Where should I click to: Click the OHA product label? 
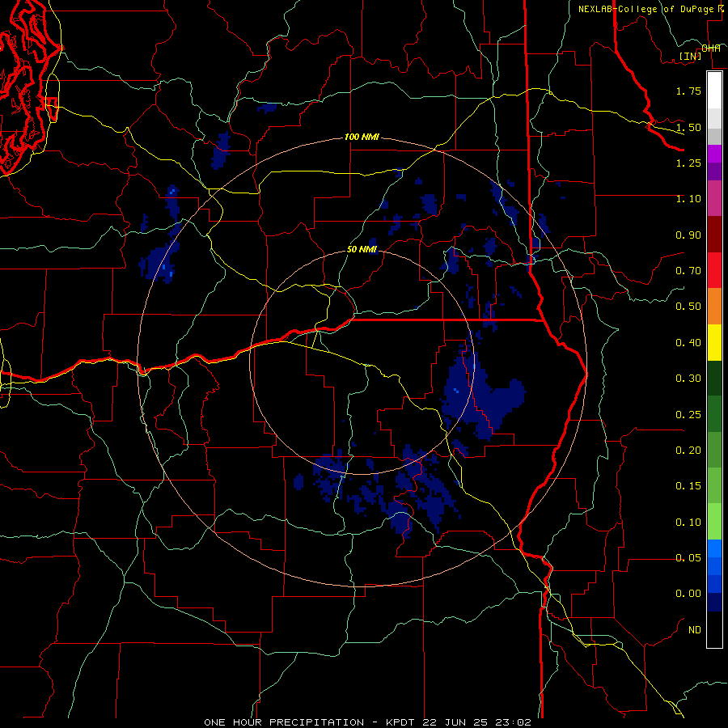(710, 49)
